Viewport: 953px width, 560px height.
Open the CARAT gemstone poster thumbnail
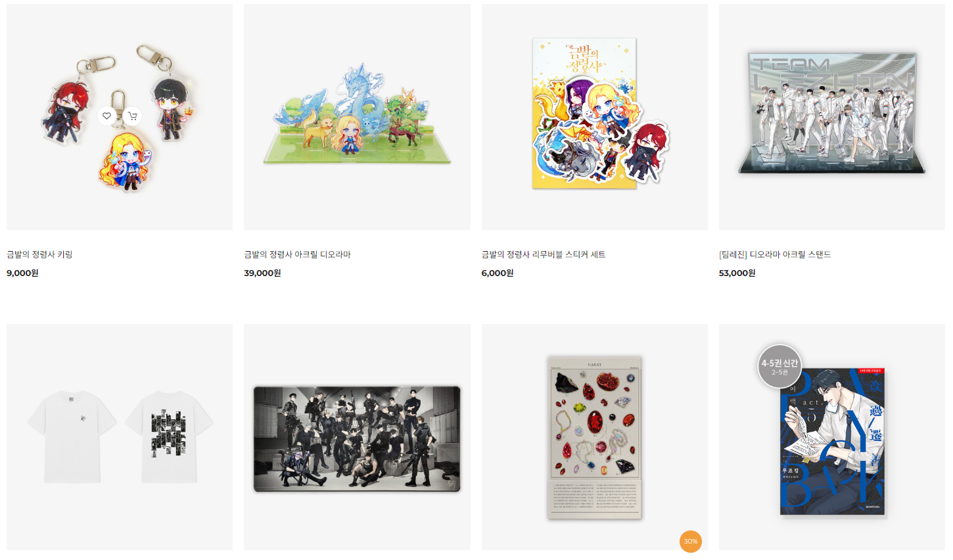point(595,437)
